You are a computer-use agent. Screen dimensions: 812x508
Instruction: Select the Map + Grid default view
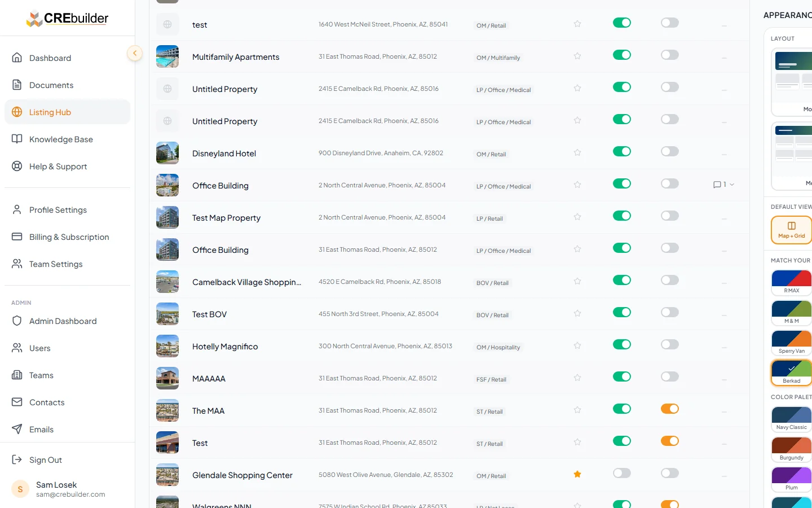coord(791,230)
